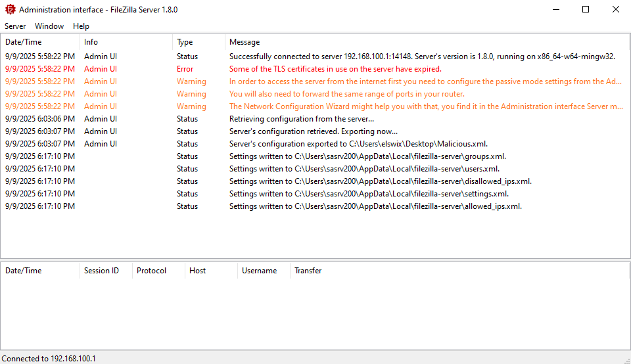Minimize the FileZilla Server window

556,9
